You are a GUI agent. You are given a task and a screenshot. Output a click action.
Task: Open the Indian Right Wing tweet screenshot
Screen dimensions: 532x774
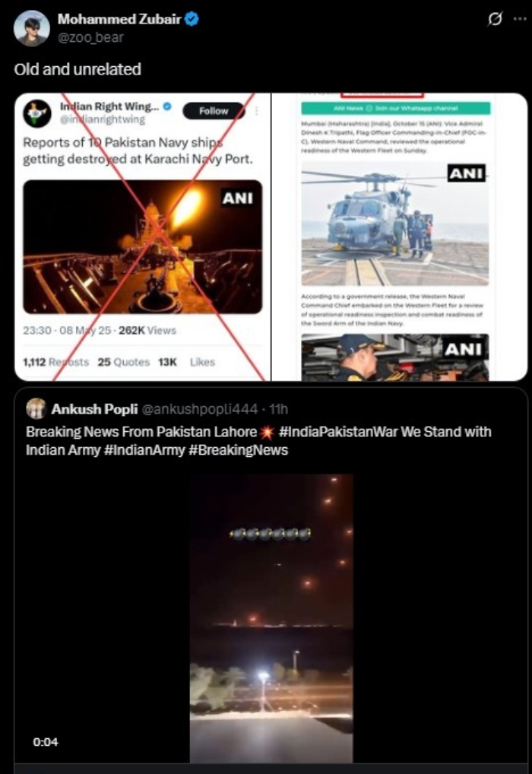coord(143,237)
